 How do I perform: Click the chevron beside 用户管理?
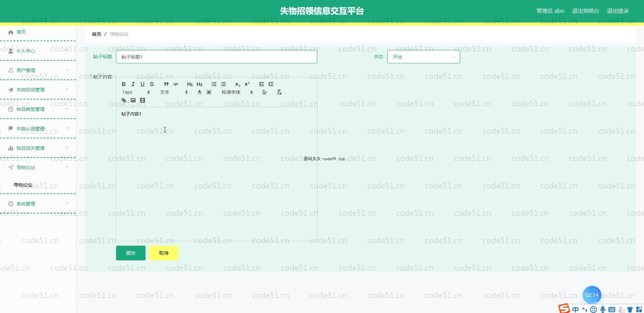[67, 70]
